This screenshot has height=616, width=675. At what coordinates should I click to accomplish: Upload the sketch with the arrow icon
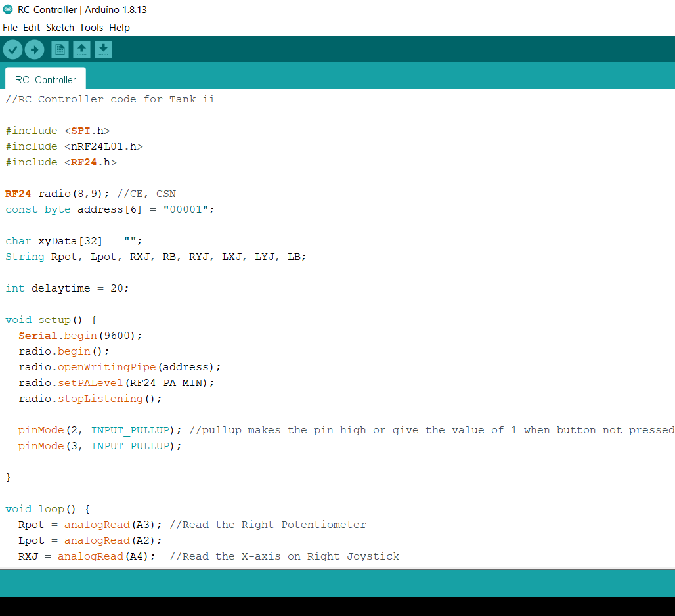(x=34, y=49)
